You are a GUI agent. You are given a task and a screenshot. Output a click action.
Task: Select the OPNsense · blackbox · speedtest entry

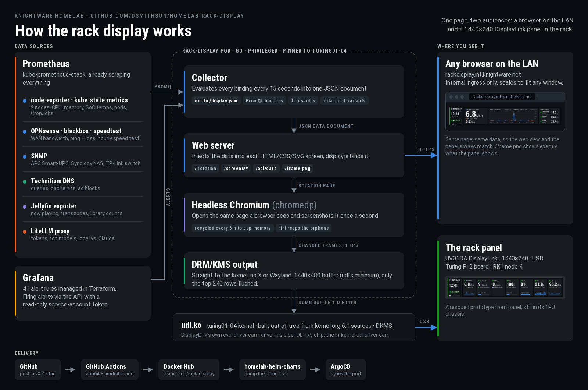(x=83, y=134)
